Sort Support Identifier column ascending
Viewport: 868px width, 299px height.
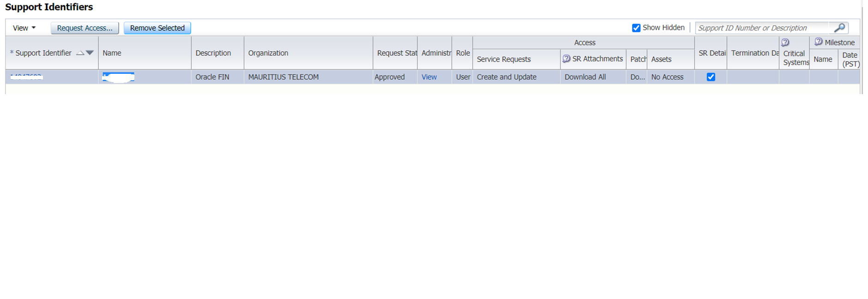[80, 53]
